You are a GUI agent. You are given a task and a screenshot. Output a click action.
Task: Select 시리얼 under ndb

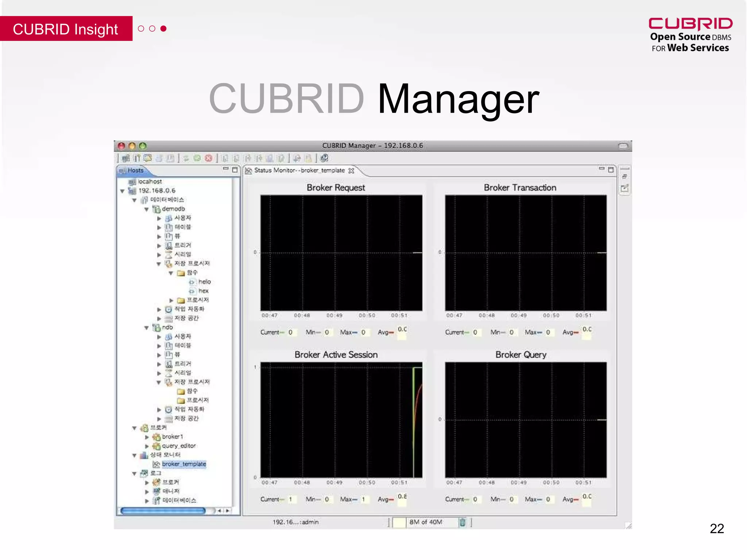(x=183, y=373)
